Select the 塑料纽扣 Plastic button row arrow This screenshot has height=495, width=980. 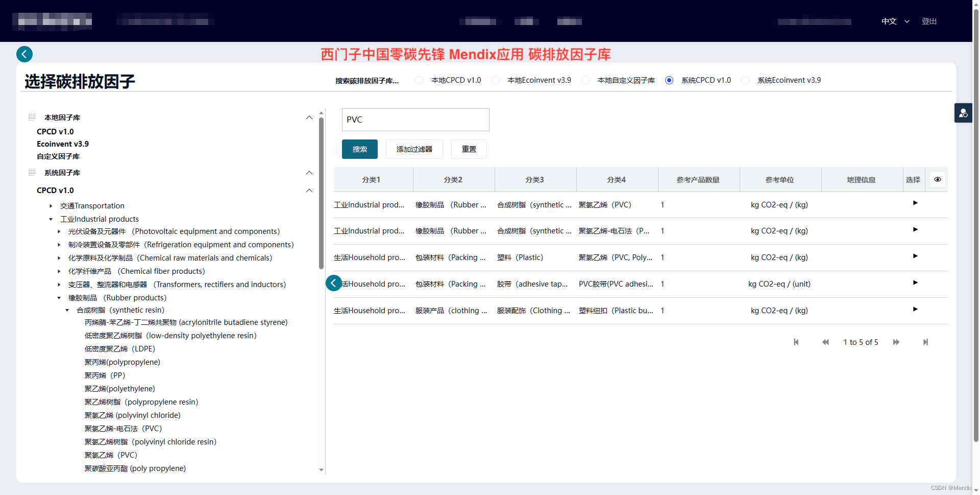(x=915, y=309)
